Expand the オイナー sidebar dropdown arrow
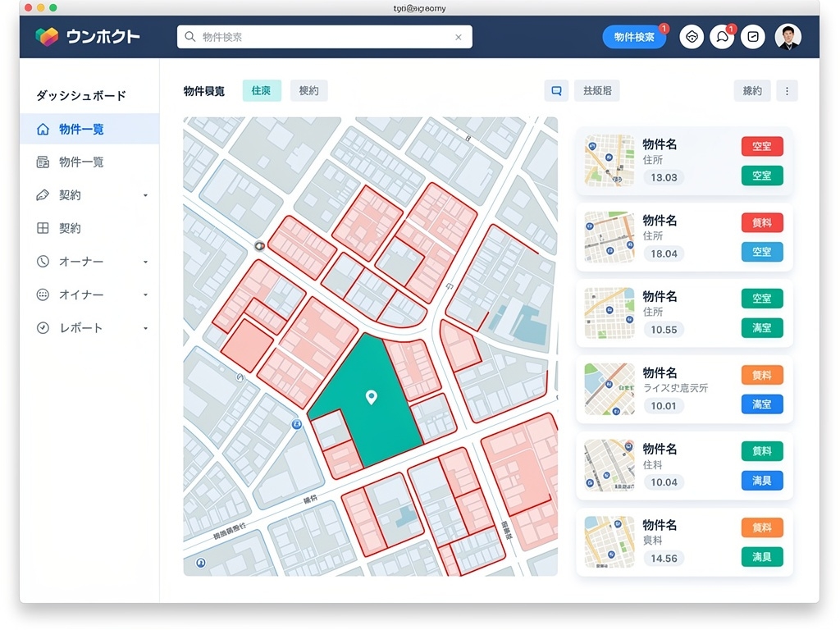Screen dimensions: 840x630 coord(145,294)
